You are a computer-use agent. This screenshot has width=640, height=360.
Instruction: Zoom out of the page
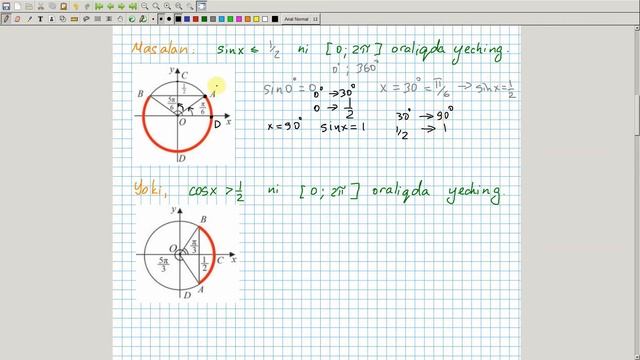pyautogui.click(x=145, y=7)
